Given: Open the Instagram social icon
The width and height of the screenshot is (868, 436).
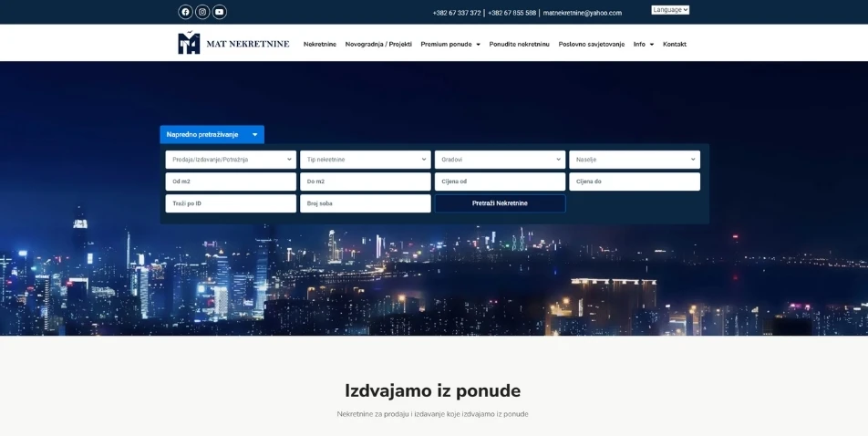Looking at the screenshot, I should pos(202,12).
